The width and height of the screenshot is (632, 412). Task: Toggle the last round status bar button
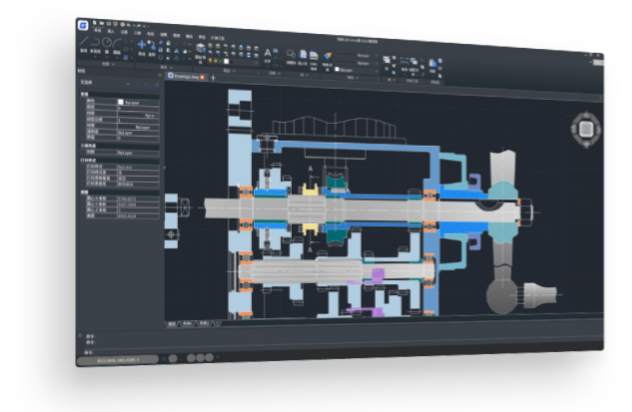click(x=209, y=357)
